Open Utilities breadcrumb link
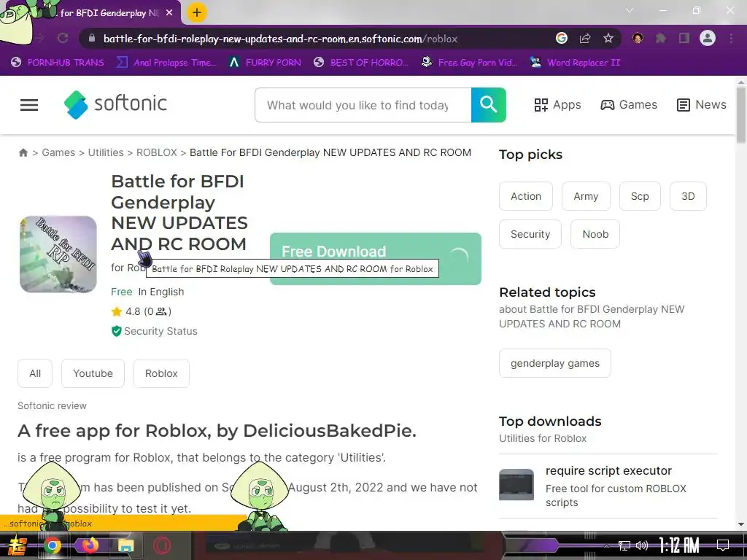 (106, 152)
